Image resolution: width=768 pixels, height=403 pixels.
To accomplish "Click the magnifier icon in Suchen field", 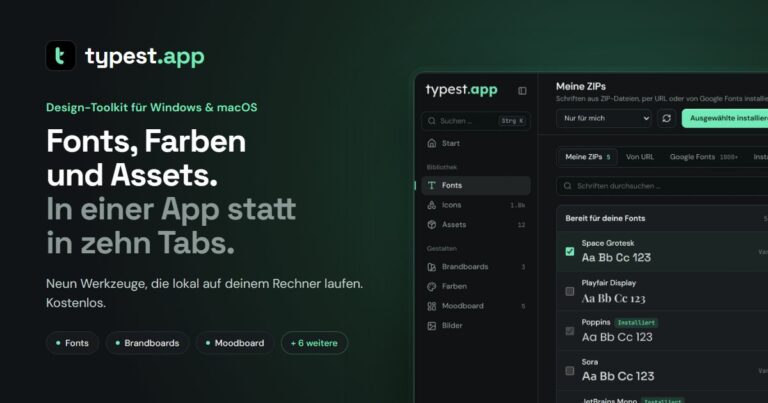I will click(432, 120).
